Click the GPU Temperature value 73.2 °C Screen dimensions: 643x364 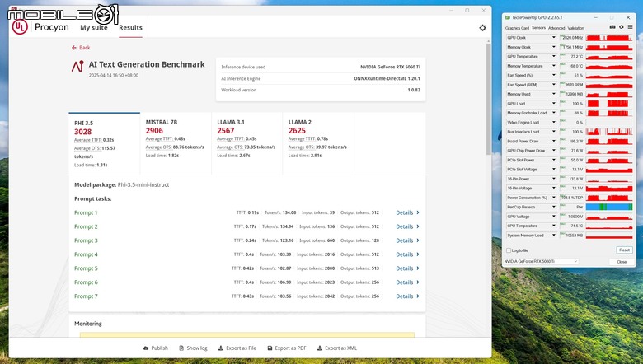click(x=576, y=57)
